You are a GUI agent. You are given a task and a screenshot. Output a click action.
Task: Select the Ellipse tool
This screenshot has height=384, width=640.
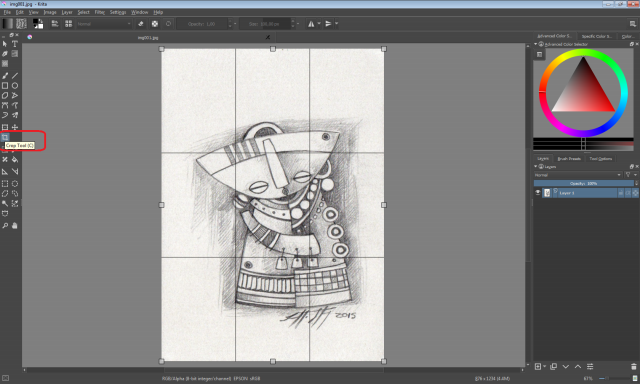[15, 86]
